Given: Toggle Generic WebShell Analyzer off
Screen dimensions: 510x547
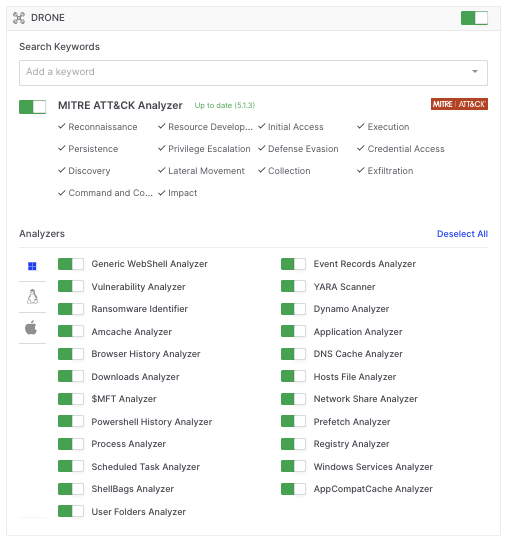Looking at the screenshot, I should 71,264.
